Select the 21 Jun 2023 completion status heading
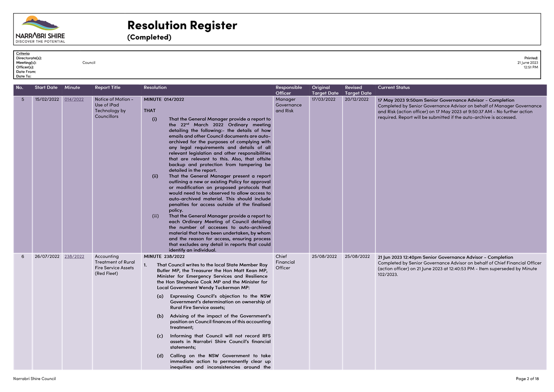The height and width of the screenshot is (392, 554). (445, 257)
